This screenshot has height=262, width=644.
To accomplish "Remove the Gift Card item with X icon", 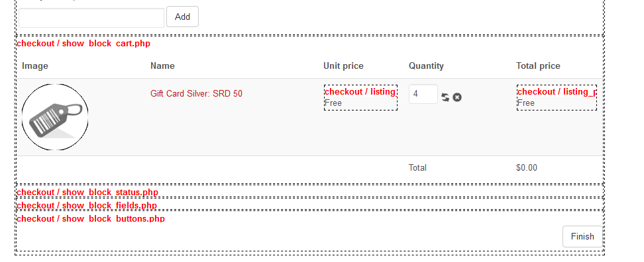I will (x=457, y=97).
